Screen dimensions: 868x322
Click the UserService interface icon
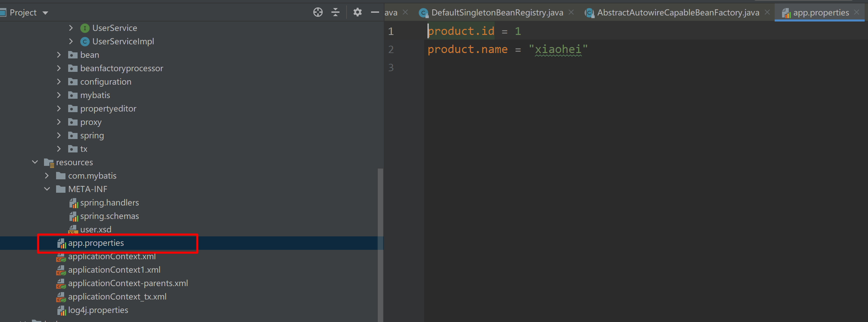85,28
